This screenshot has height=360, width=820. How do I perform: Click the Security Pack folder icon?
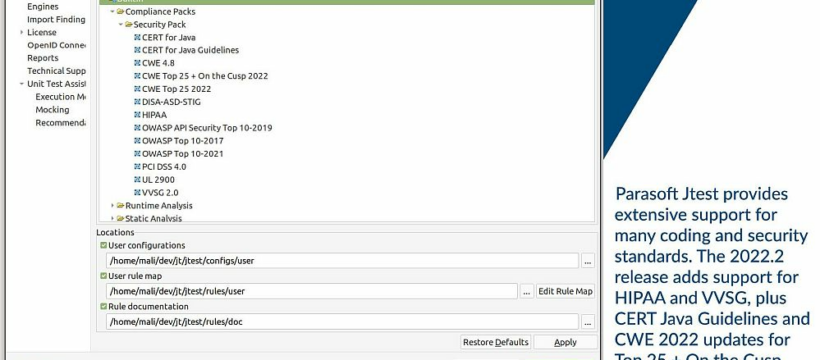[x=129, y=25]
